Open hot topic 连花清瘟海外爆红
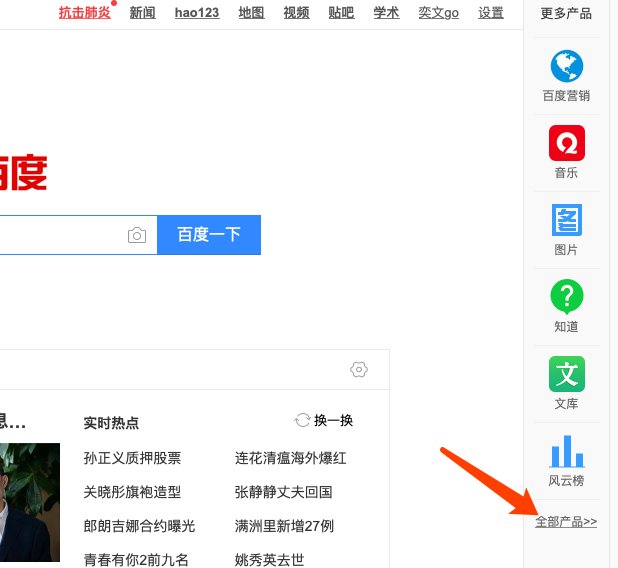 click(x=290, y=458)
